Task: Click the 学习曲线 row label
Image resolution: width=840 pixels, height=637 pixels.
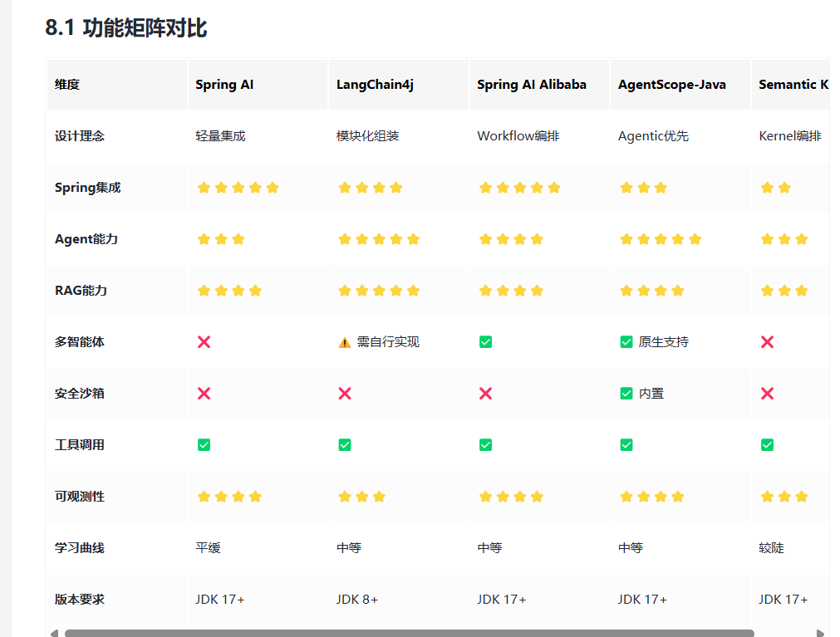Action: pyautogui.click(x=79, y=547)
